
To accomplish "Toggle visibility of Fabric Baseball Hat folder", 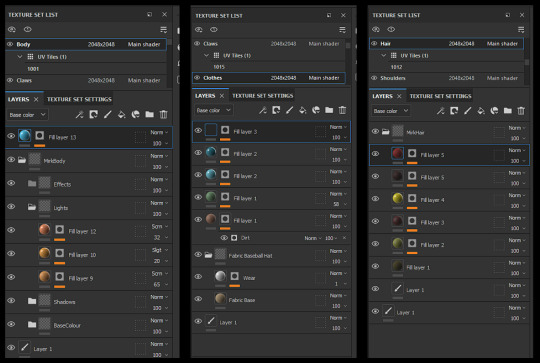I will click(x=198, y=255).
